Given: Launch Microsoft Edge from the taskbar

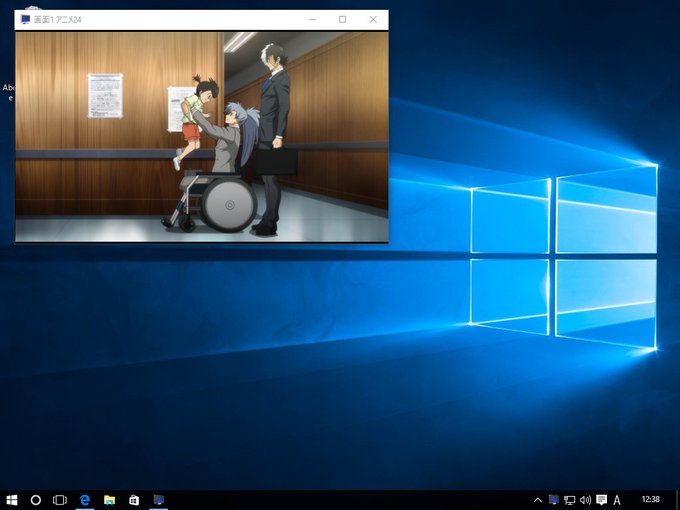Looking at the screenshot, I should click(x=85, y=500).
